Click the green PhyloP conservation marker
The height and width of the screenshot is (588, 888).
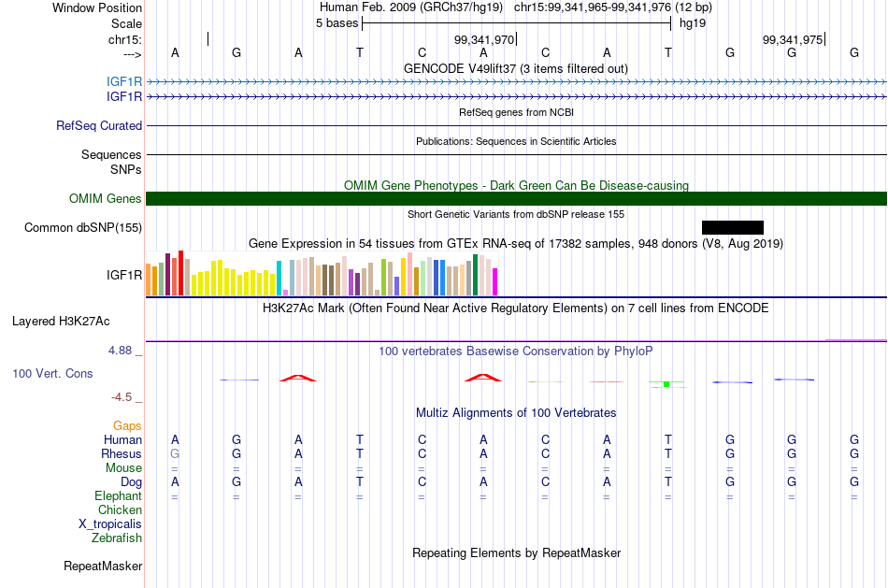pyautogui.click(x=666, y=384)
